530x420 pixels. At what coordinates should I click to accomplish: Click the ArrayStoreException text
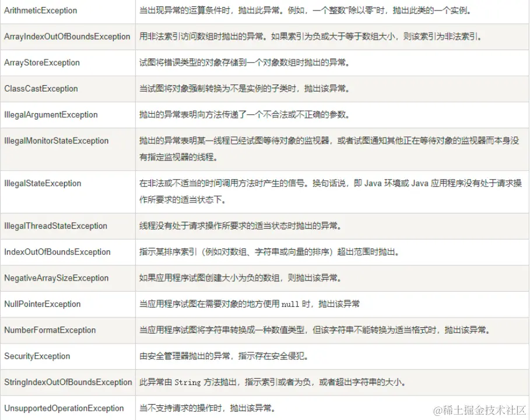coord(42,62)
